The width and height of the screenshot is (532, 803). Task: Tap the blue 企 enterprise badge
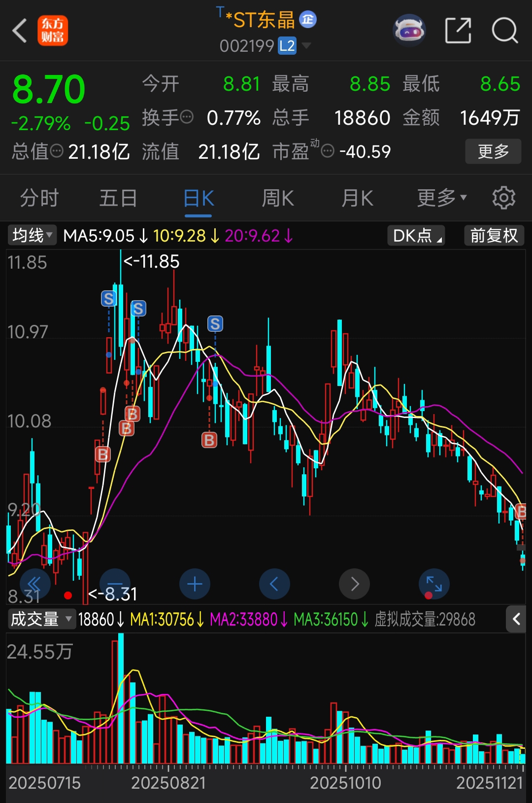click(x=308, y=20)
